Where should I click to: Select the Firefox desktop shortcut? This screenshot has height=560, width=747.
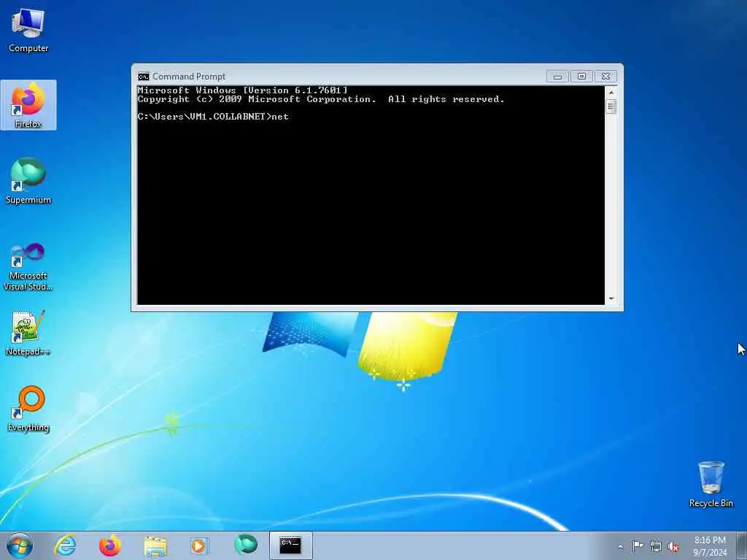coord(28,105)
